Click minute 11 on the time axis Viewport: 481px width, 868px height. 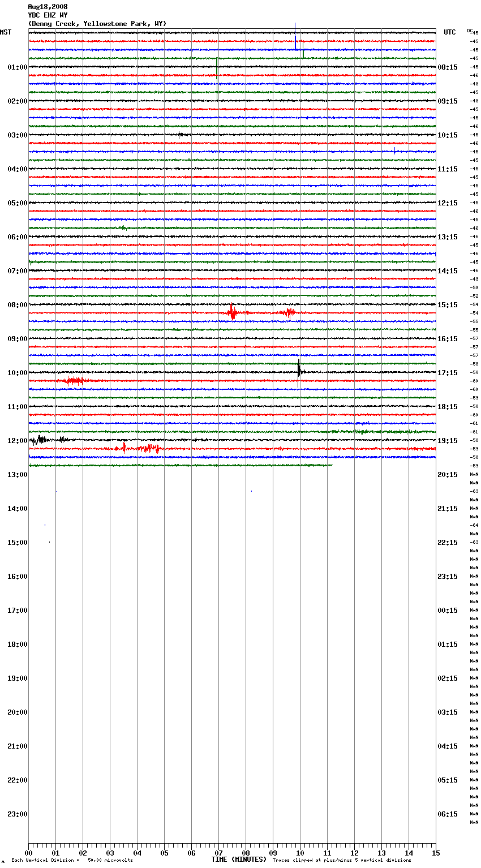point(327,853)
